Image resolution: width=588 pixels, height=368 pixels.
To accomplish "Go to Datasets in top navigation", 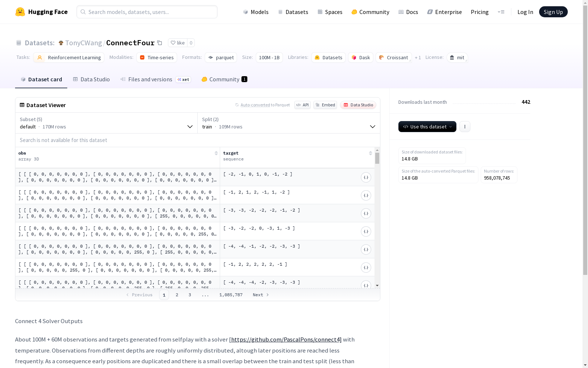I will [x=293, y=12].
